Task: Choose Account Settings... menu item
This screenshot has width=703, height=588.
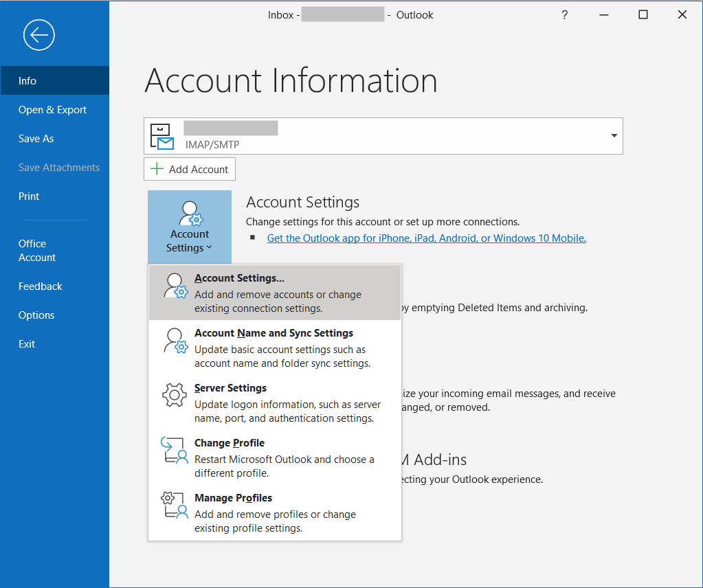Action: (275, 293)
